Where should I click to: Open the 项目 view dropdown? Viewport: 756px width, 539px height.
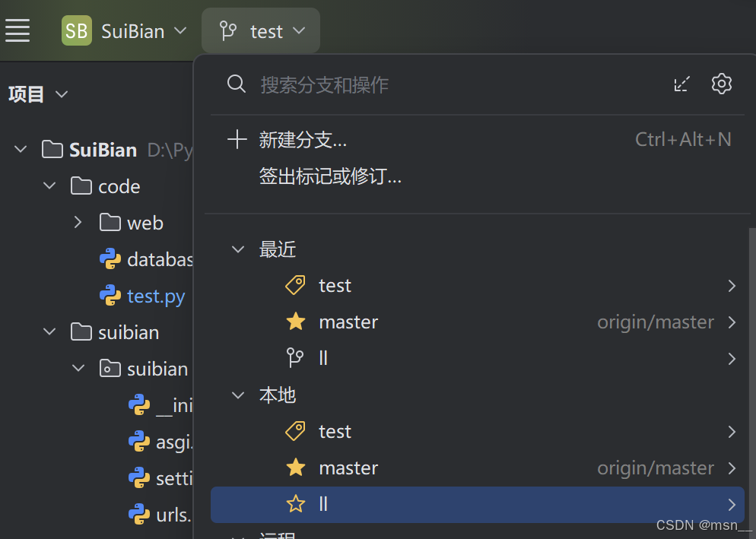38,94
